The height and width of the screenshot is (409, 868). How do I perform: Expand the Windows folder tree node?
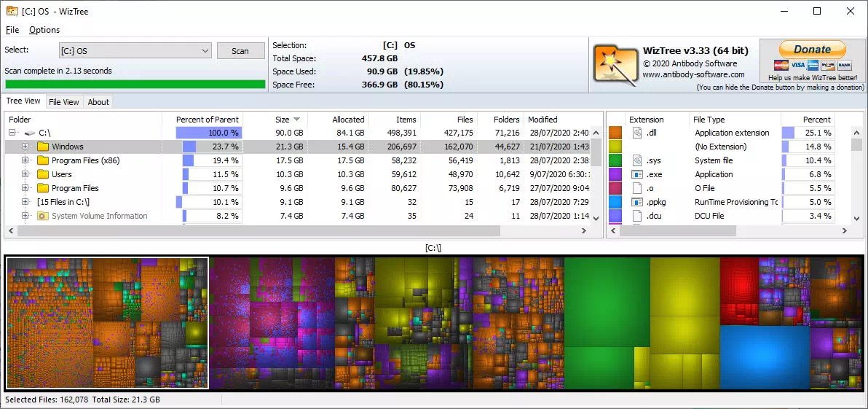25,147
